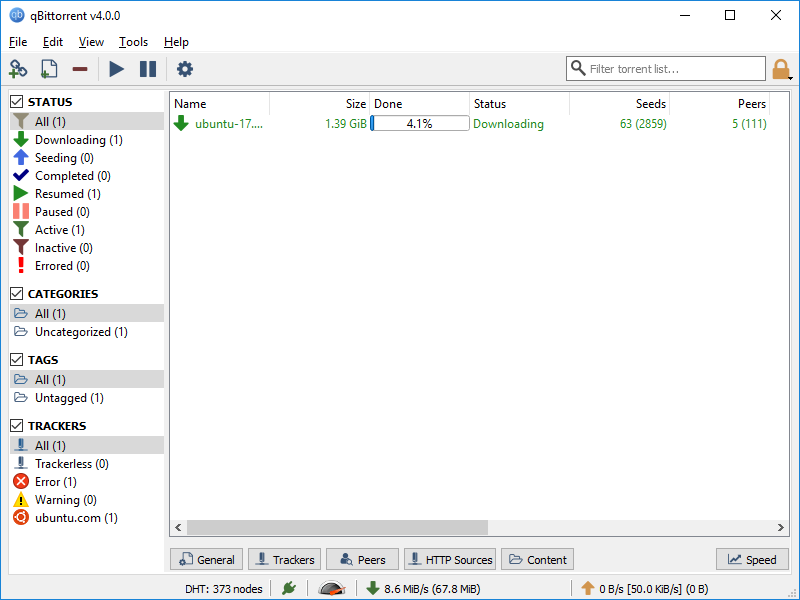Switch to the Peers tab

[362, 560]
